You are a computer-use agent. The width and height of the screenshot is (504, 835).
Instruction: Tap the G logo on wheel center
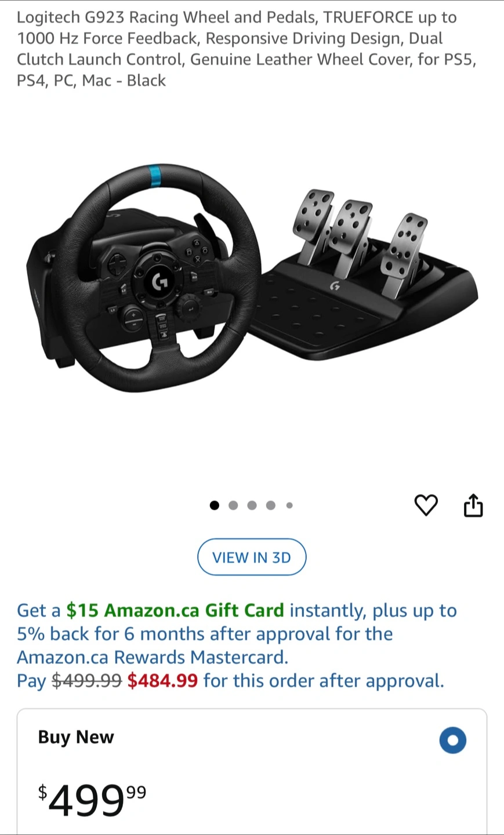(159, 282)
